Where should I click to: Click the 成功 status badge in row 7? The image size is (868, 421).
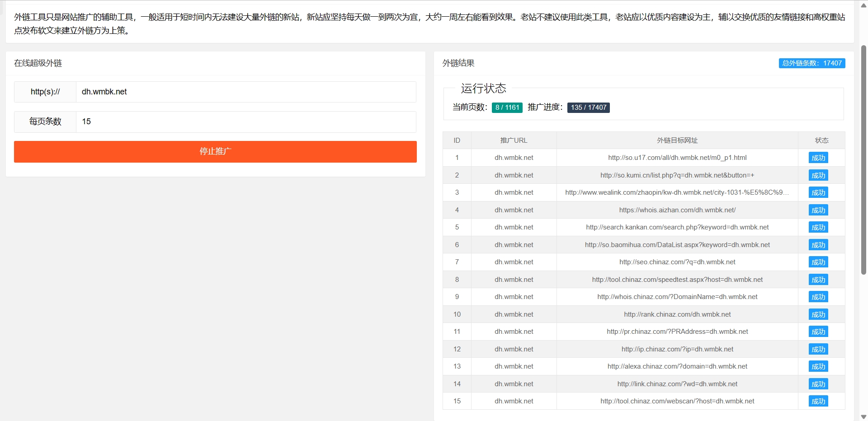click(818, 262)
